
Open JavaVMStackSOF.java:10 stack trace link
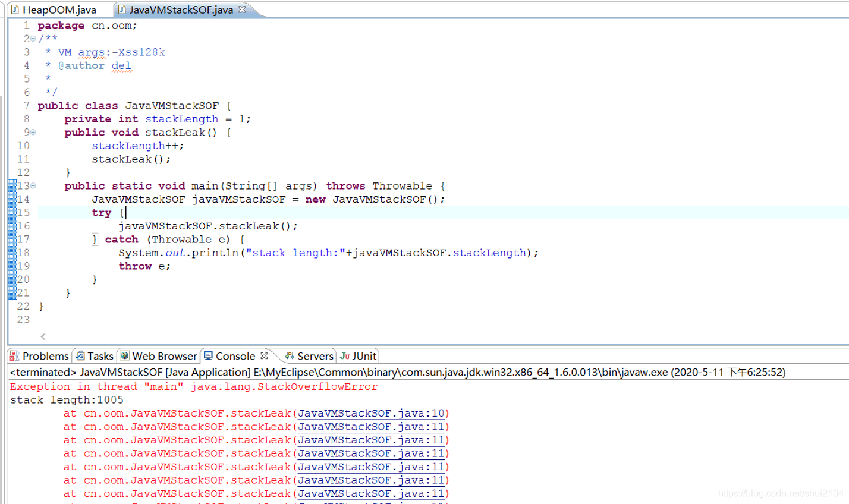[x=371, y=414]
